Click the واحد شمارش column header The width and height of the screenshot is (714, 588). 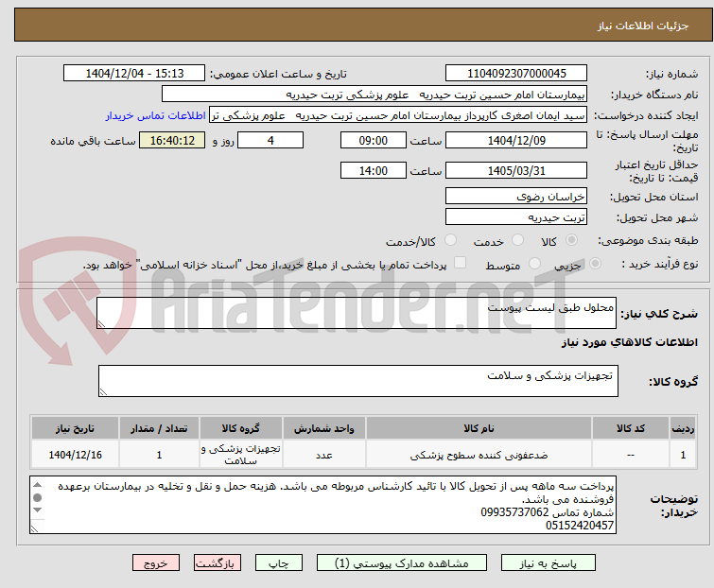[323, 428]
